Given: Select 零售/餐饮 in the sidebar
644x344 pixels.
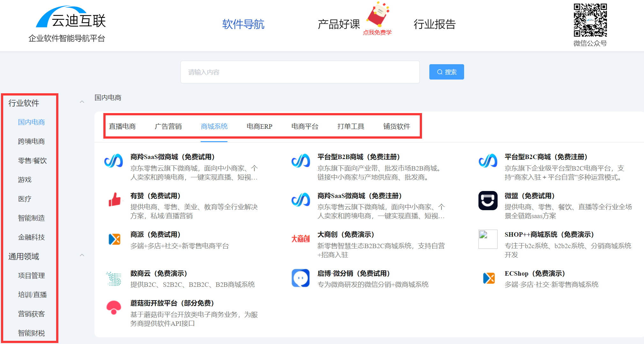Looking at the screenshot, I should click(32, 161).
